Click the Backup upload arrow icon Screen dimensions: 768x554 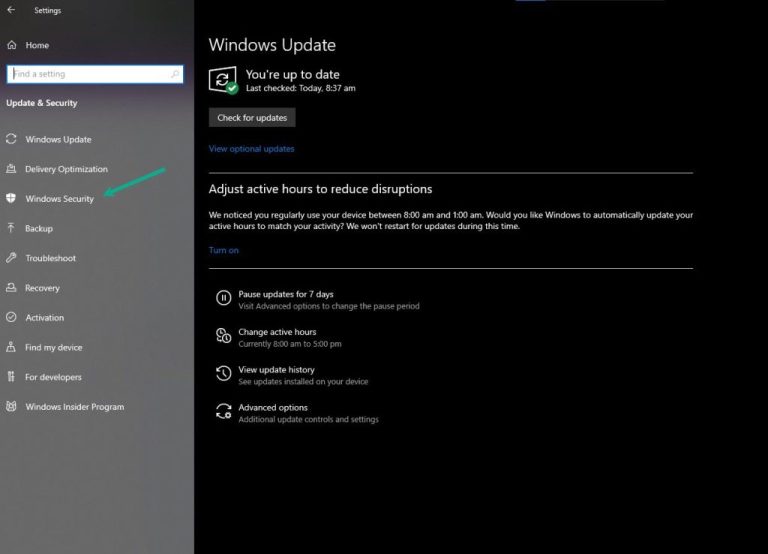pos(11,228)
